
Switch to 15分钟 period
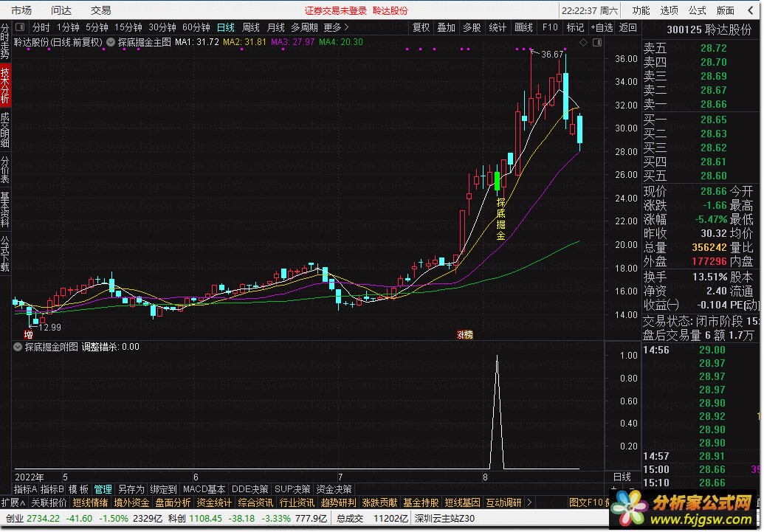point(128,27)
